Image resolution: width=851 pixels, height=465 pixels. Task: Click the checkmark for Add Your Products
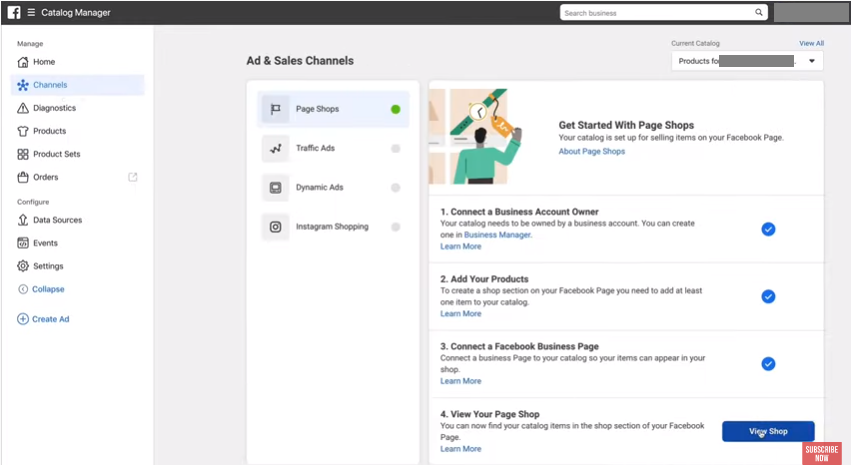(x=768, y=296)
